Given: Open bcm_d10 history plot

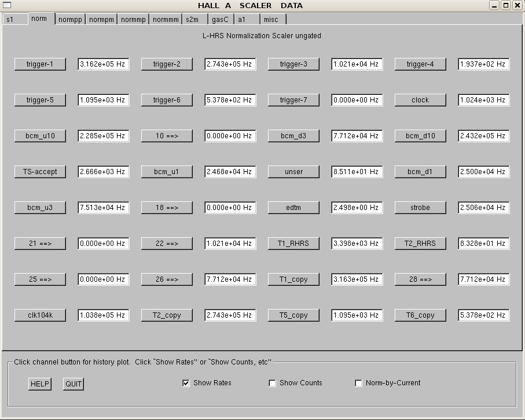Looking at the screenshot, I should pos(420,135).
